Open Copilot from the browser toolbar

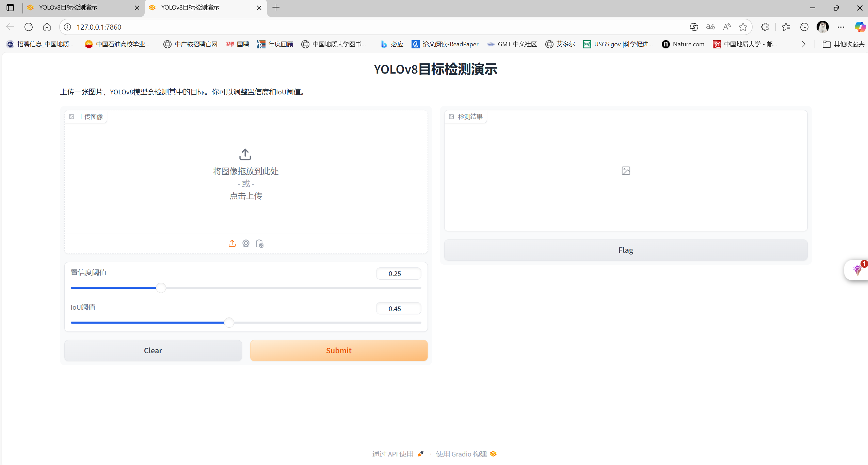pos(859,27)
